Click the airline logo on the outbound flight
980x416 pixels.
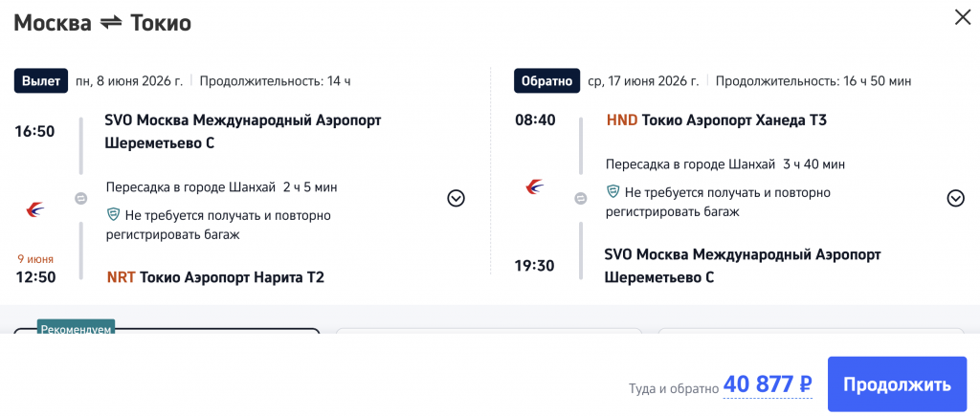35,209
